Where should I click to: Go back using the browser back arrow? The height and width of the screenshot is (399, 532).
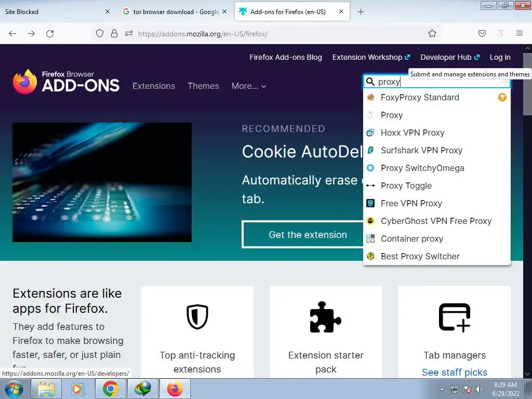12,34
